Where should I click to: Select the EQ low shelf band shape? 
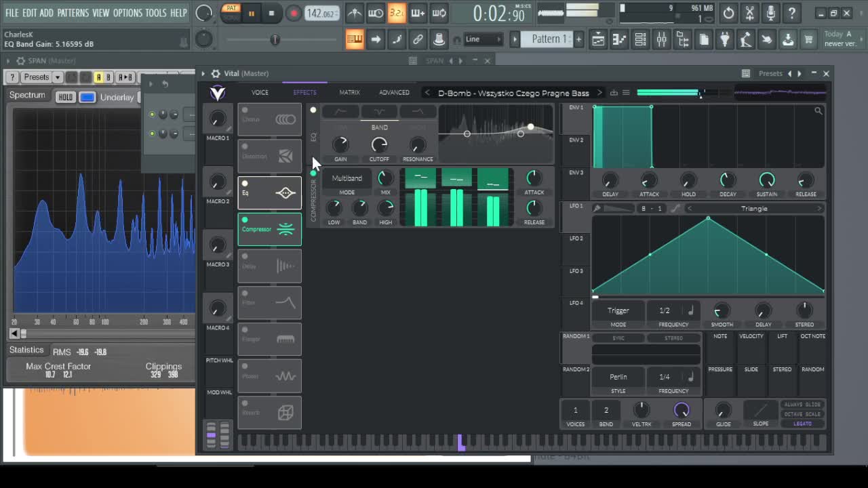pos(340,111)
